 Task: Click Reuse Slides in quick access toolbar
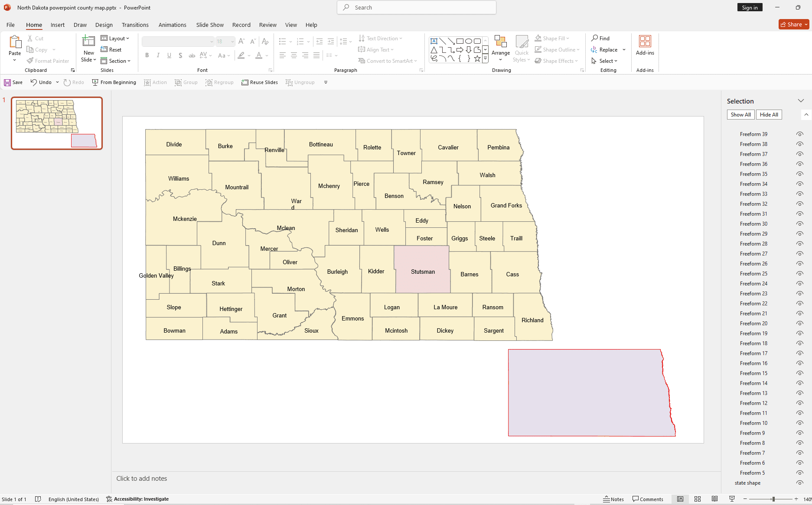[260, 82]
